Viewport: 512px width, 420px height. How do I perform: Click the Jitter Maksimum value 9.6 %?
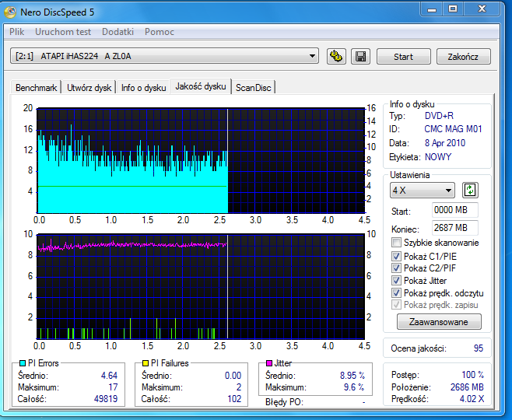click(354, 387)
